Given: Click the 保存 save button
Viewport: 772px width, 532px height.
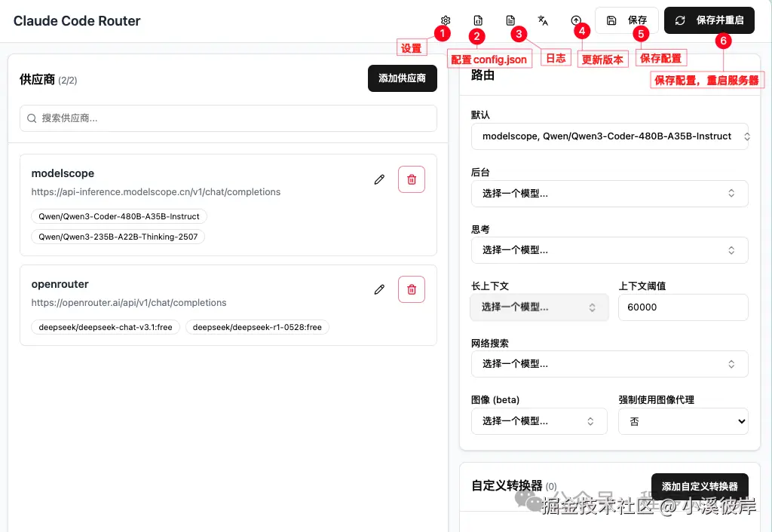Looking at the screenshot, I should tap(627, 20).
